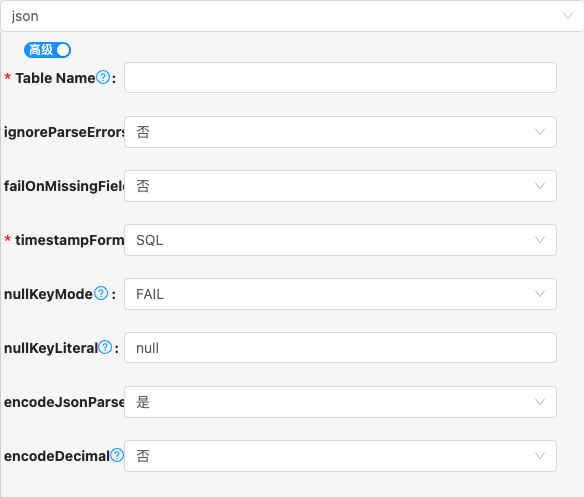Click the chevron arrow in nullKeyMode field
The height and width of the screenshot is (498, 584).
click(x=540, y=294)
